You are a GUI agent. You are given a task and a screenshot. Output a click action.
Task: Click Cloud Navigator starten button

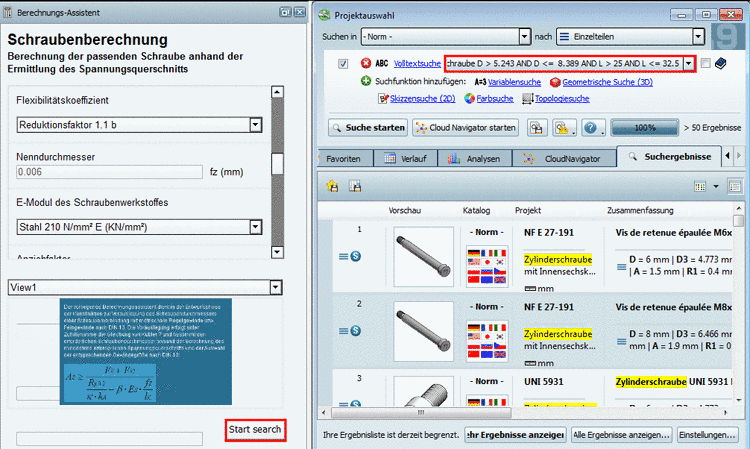click(465, 128)
